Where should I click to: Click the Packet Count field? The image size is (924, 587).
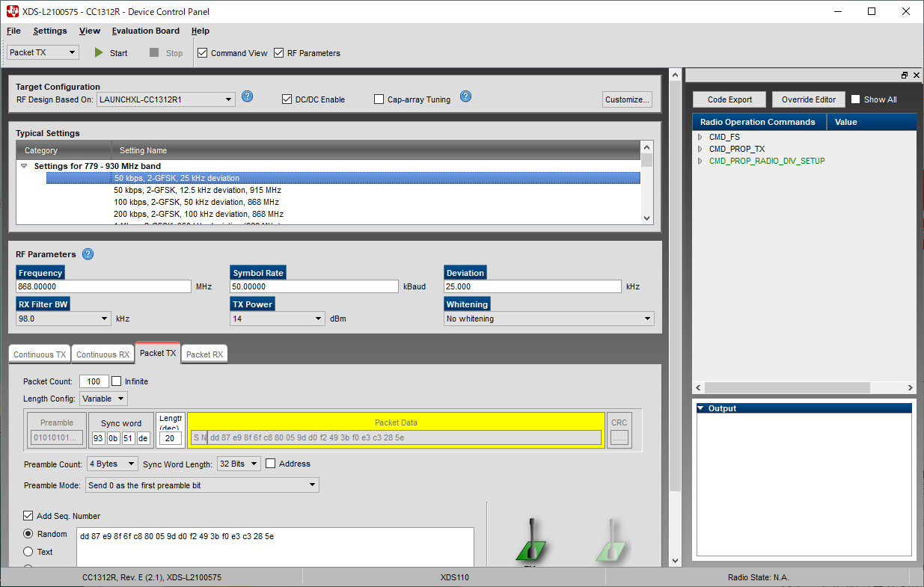[94, 381]
